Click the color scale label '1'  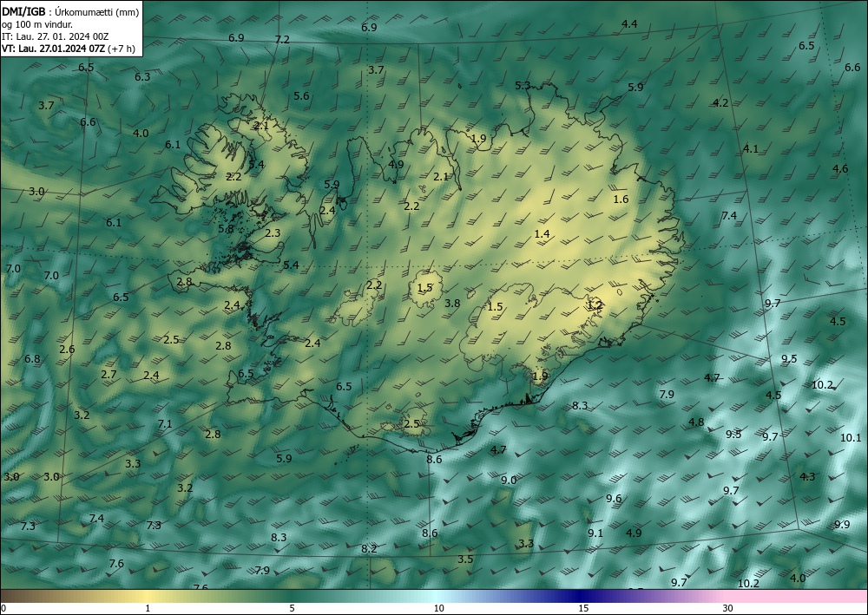[148, 608]
